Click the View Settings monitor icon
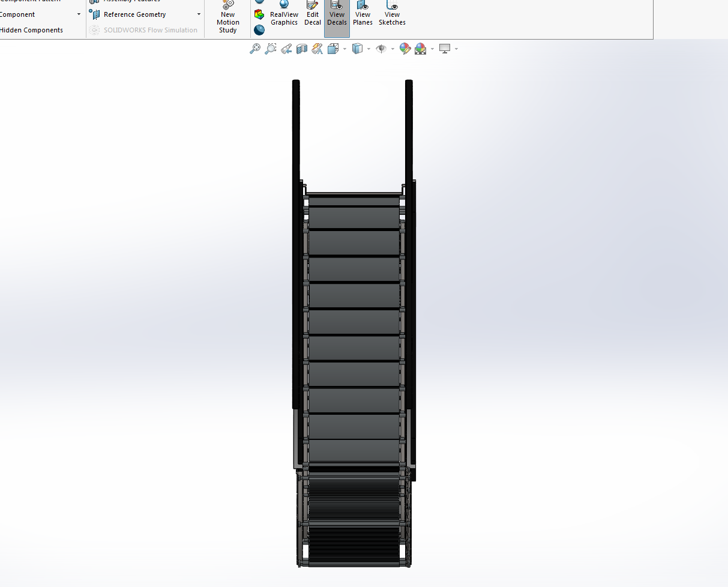This screenshot has height=587, width=728. click(x=445, y=49)
